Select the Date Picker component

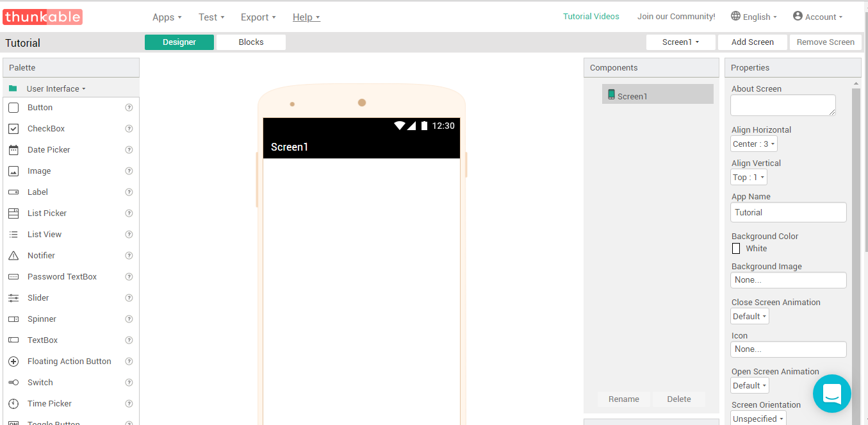(x=48, y=149)
